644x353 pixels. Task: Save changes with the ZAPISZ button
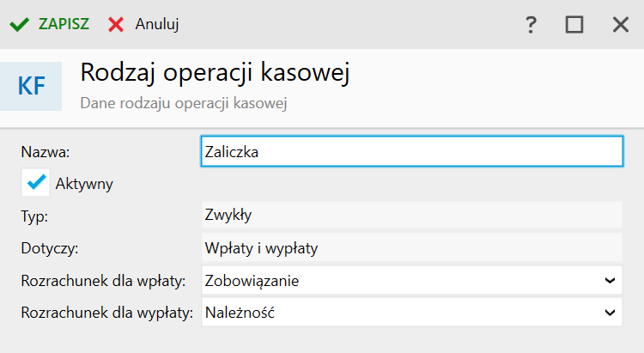pyautogui.click(x=64, y=24)
